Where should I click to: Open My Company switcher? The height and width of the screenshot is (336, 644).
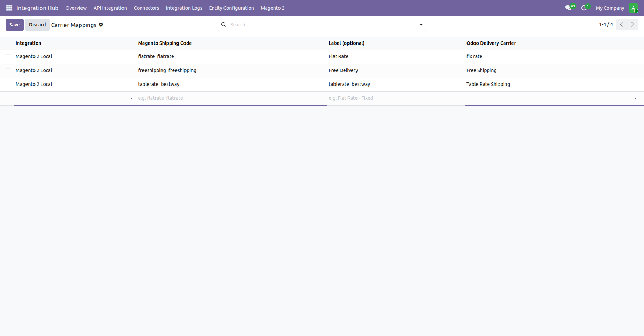610,8
